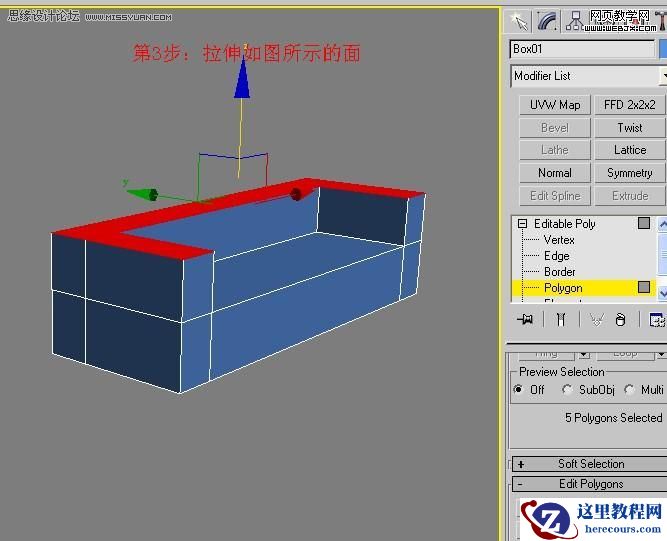Select Editable Poly in modifier stack

tap(564, 224)
